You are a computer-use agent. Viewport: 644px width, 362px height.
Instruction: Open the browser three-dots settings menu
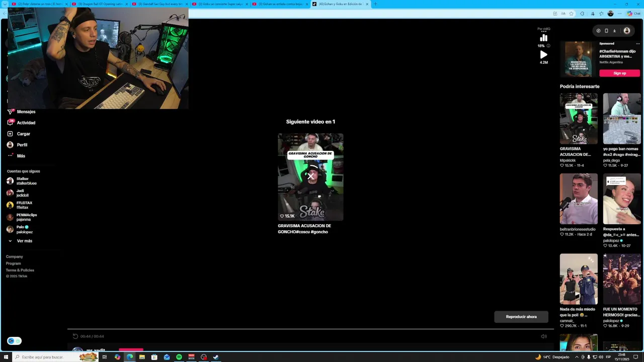[619, 14]
